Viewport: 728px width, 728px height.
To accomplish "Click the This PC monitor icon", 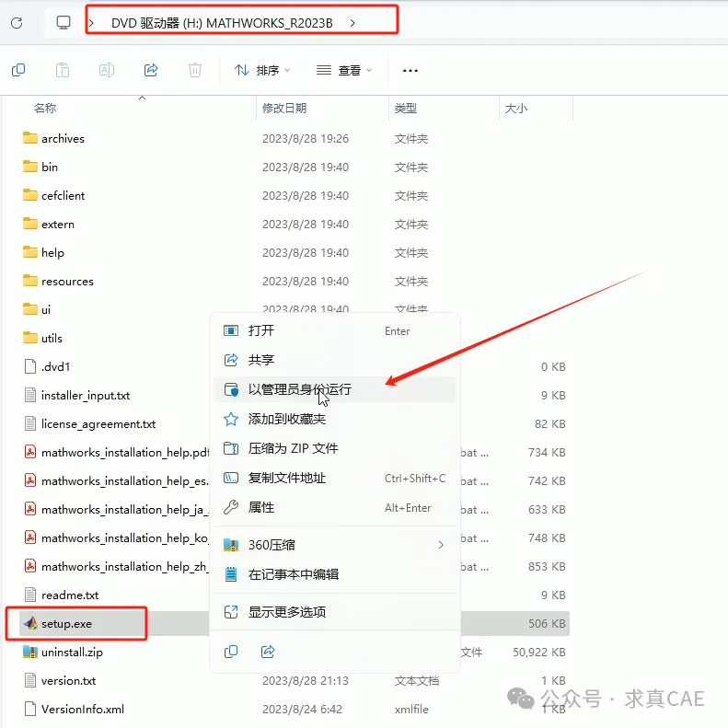I will [64, 23].
